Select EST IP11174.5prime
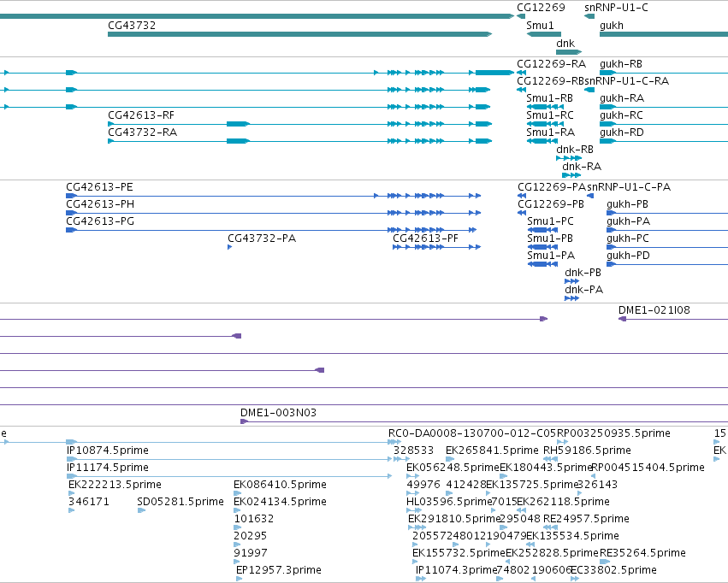Screen dimensions: 728x583 click(229, 476)
